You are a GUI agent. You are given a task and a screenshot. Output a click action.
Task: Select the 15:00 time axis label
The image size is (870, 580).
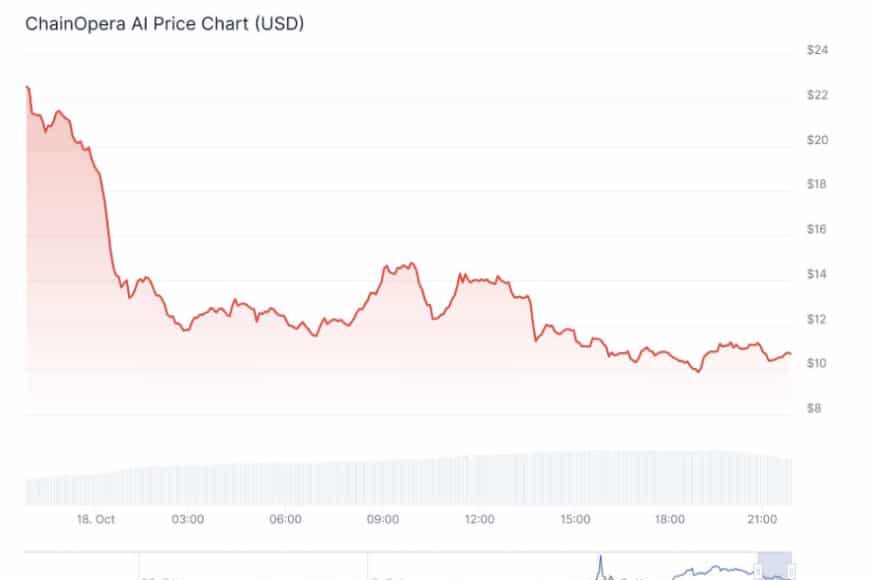(575, 519)
